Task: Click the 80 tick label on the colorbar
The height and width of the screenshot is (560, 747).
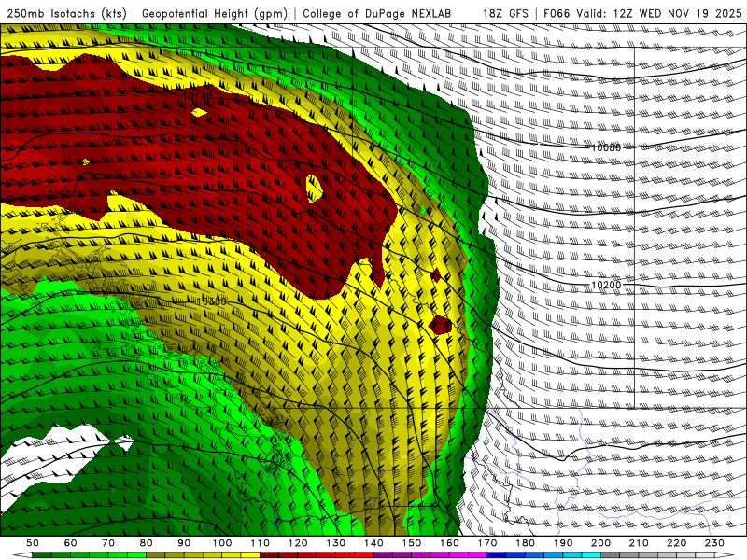Action: (147, 543)
